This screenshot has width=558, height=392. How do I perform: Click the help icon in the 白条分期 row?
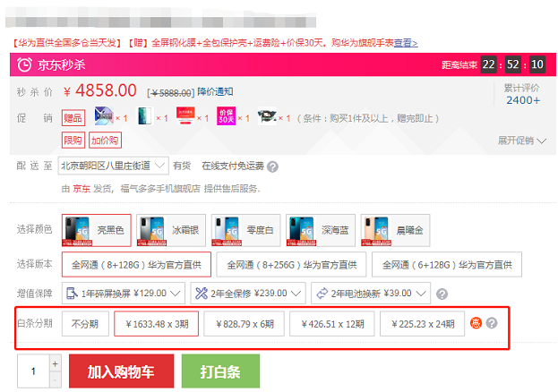(x=492, y=323)
